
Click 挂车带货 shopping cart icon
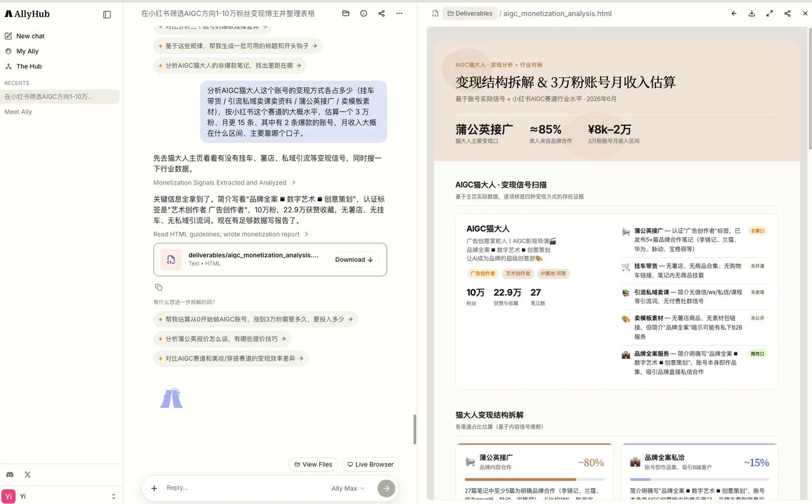point(626,267)
